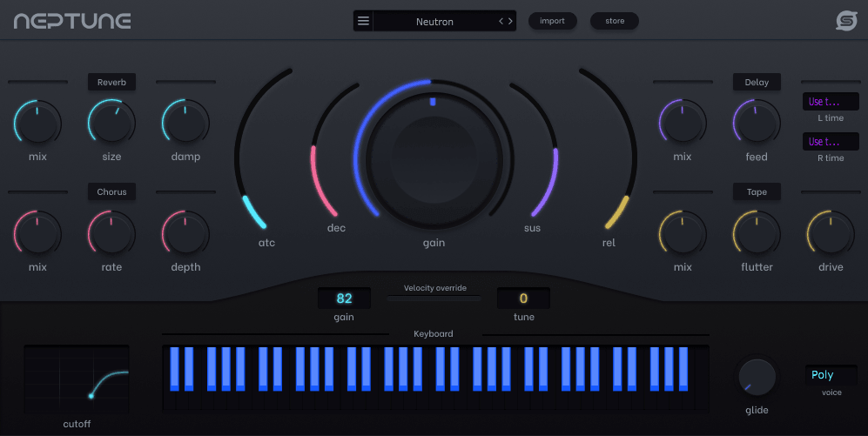Open the Delay R time dropdown
The width and height of the screenshot is (868, 436).
click(x=831, y=142)
